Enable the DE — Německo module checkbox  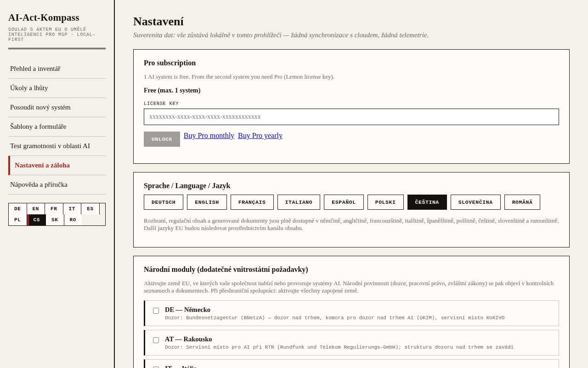(156, 311)
